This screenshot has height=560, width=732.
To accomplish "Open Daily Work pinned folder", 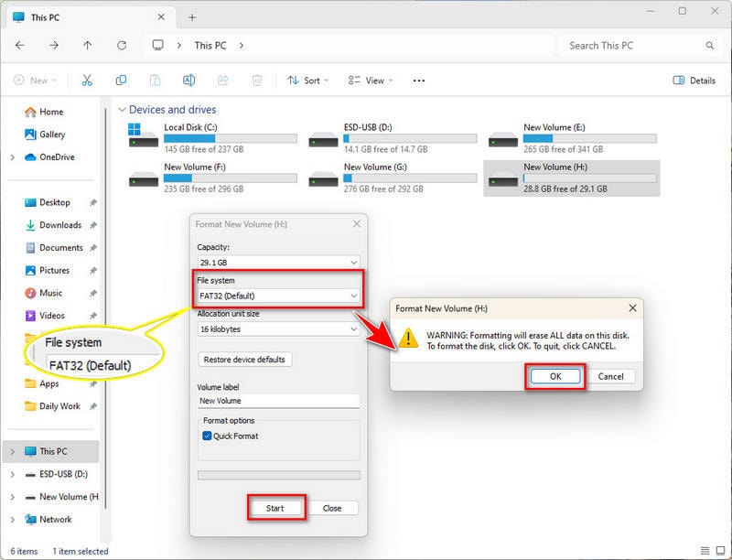I will coord(52,406).
